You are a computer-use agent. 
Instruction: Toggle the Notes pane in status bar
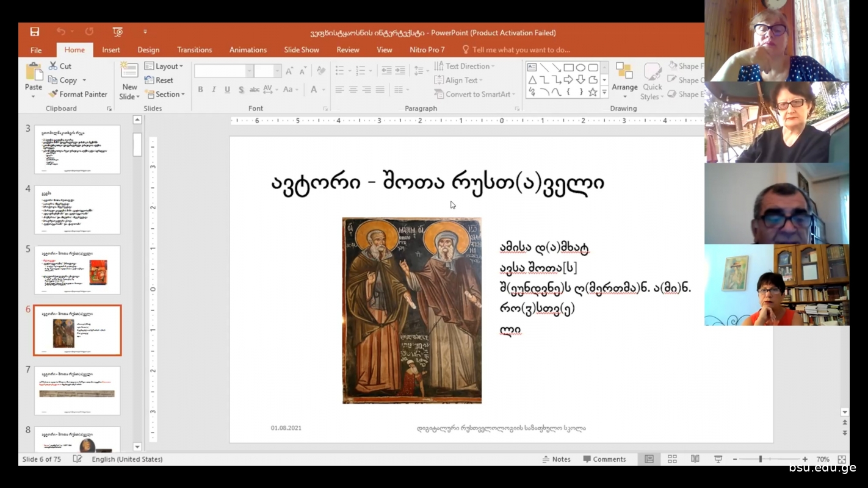click(556, 459)
